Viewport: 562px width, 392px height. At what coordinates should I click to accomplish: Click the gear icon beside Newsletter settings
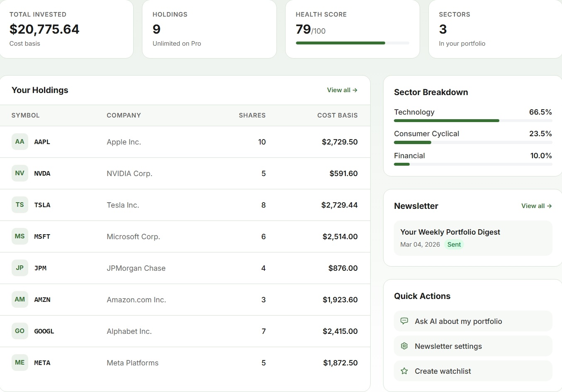[x=404, y=346]
